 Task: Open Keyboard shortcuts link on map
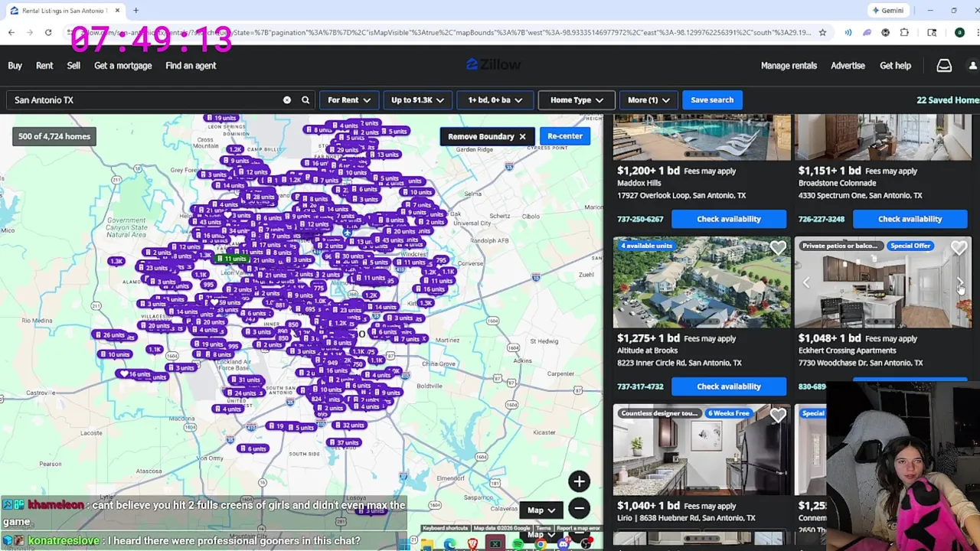tap(445, 528)
